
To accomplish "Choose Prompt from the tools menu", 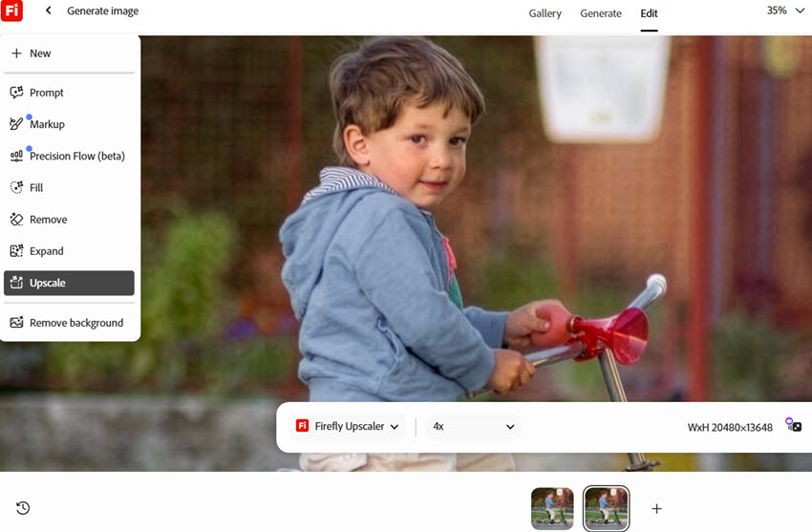I will (x=69, y=93).
